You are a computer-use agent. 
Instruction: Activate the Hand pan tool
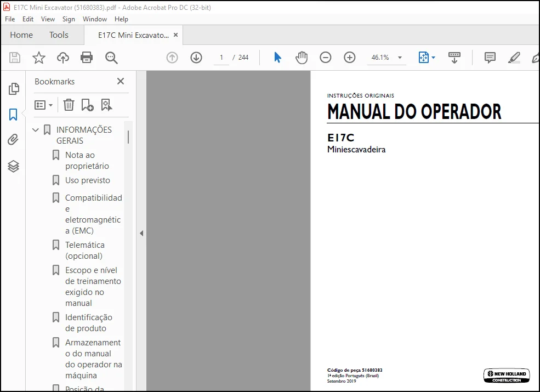[x=302, y=58]
